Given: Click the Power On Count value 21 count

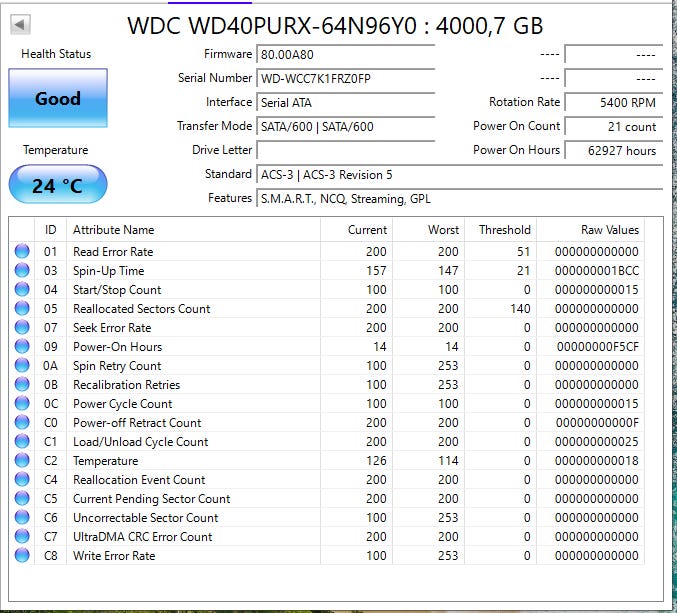Looking at the screenshot, I should [614, 126].
